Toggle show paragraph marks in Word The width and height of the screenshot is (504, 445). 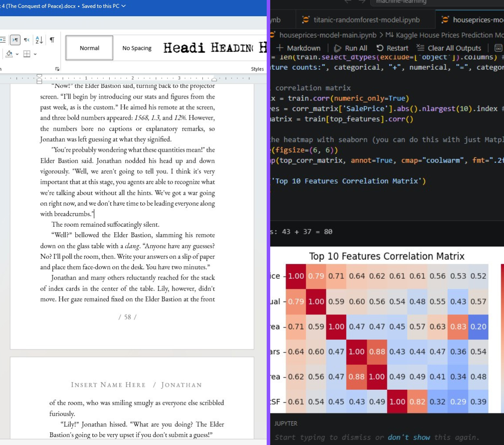(52, 40)
